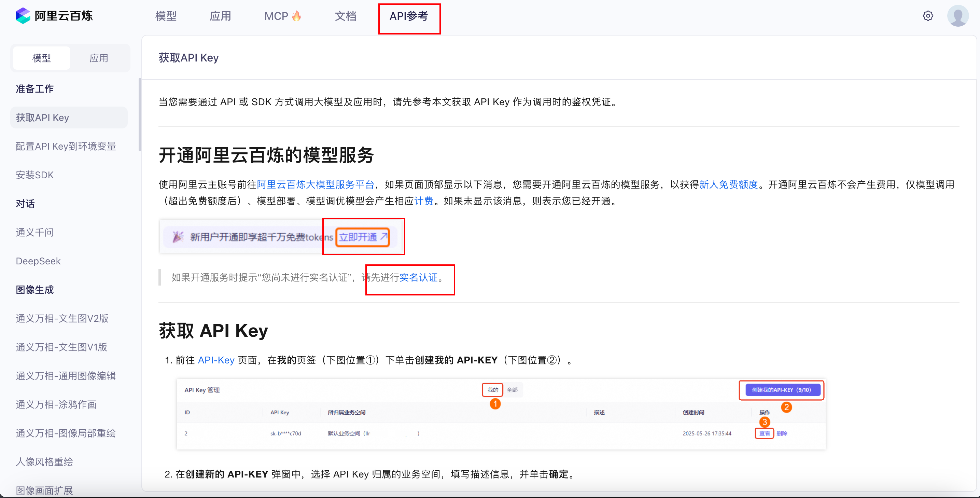This screenshot has height=498, width=980.
Task: Click the 阿里云百炼 logo icon
Action: pos(23,16)
